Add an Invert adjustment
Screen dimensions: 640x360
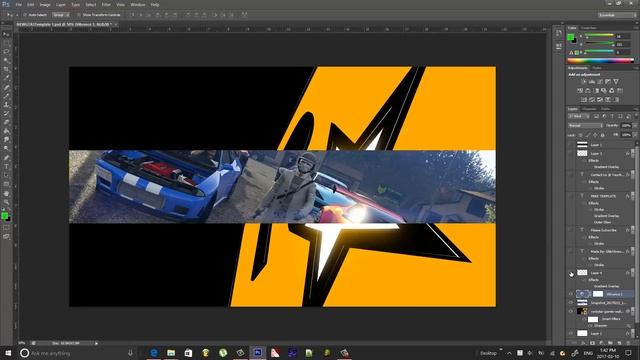(x=584, y=100)
